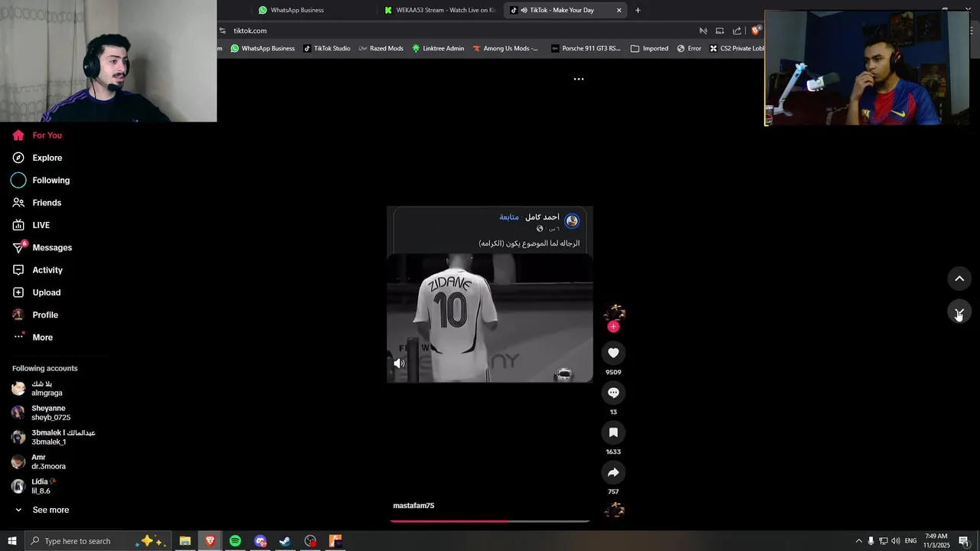Show hidden system tray icons

pyautogui.click(x=858, y=541)
